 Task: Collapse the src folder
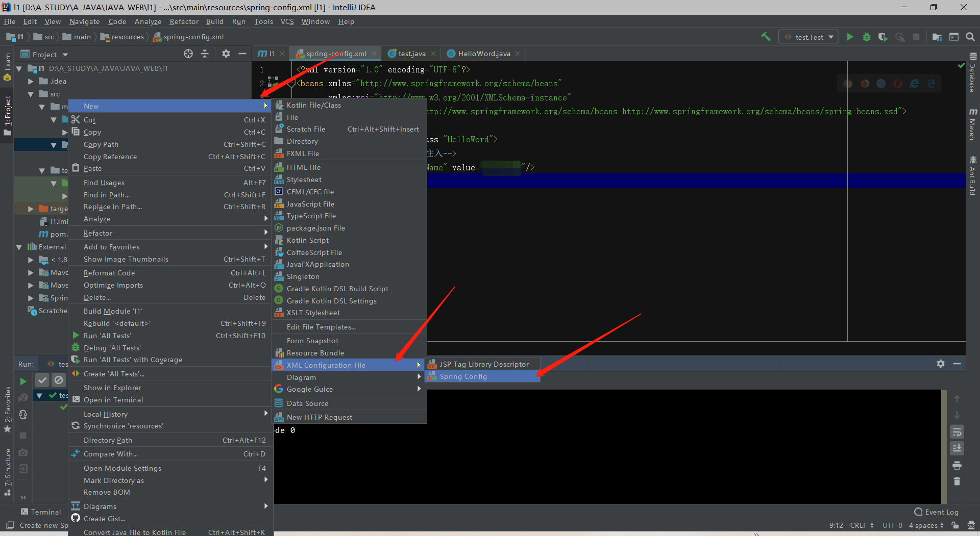tap(31, 94)
